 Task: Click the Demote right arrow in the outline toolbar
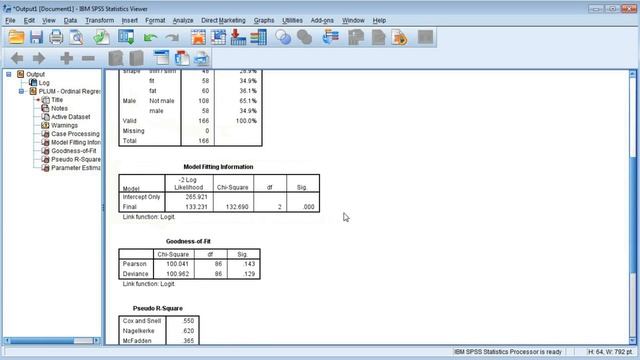pyautogui.click(x=39, y=58)
